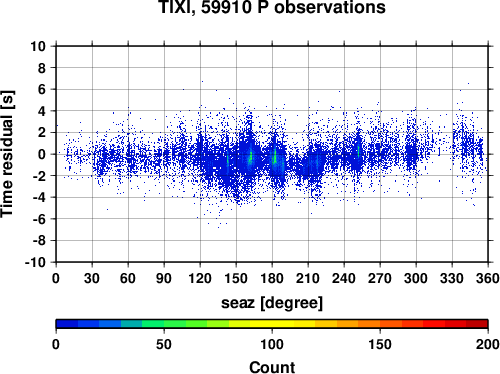Click the y-axis tick label 0

pyautogui.click(x=42, y=154)
